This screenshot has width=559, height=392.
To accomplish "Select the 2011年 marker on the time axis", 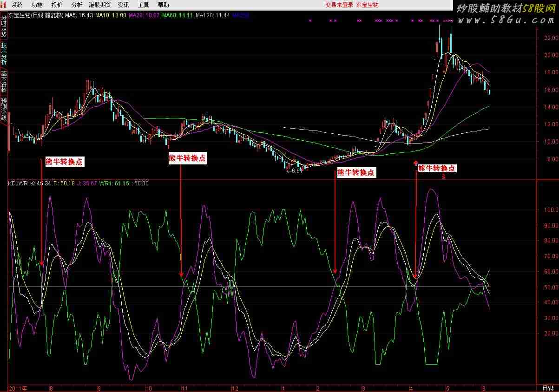I will point(18,388).
